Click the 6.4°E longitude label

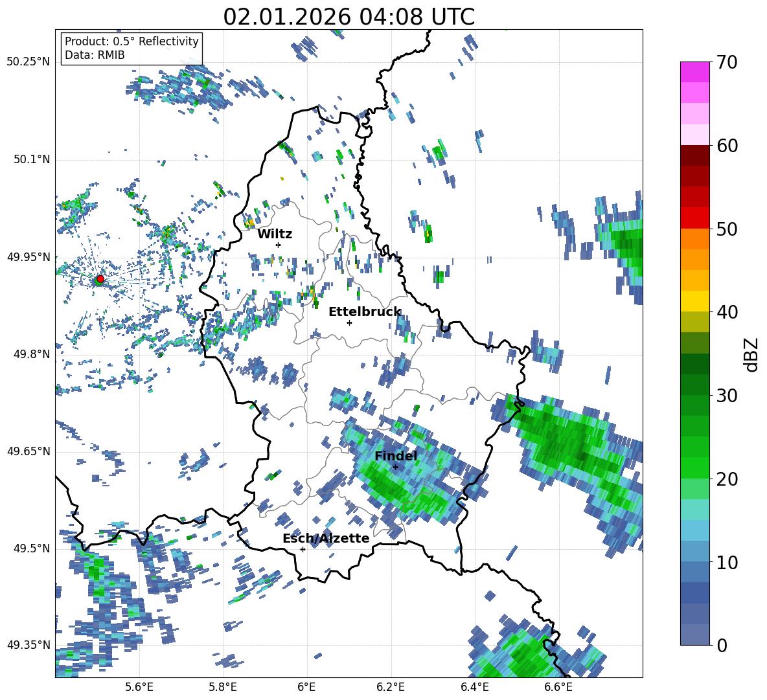pyautogui.click(x=474, y=687)
